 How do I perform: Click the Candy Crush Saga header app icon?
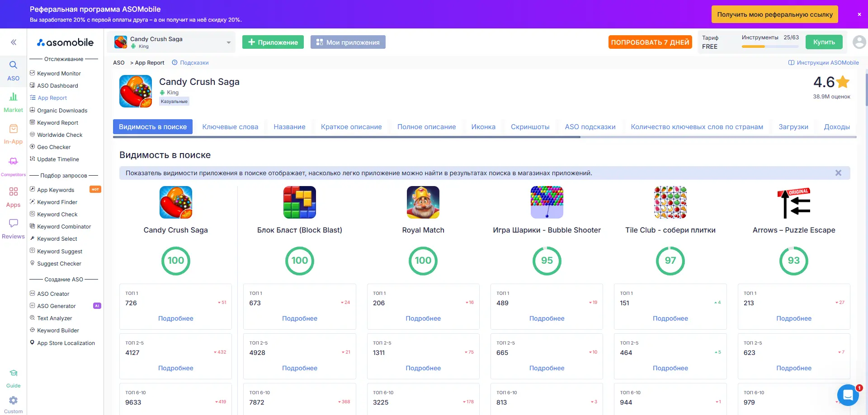click(x=136, y=91)
